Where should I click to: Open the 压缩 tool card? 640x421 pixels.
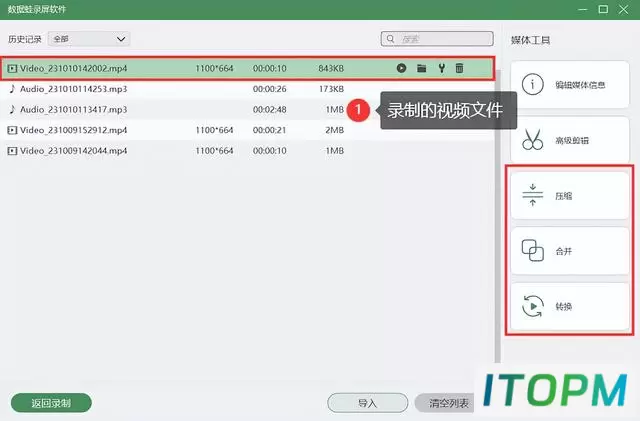point(570,195)
